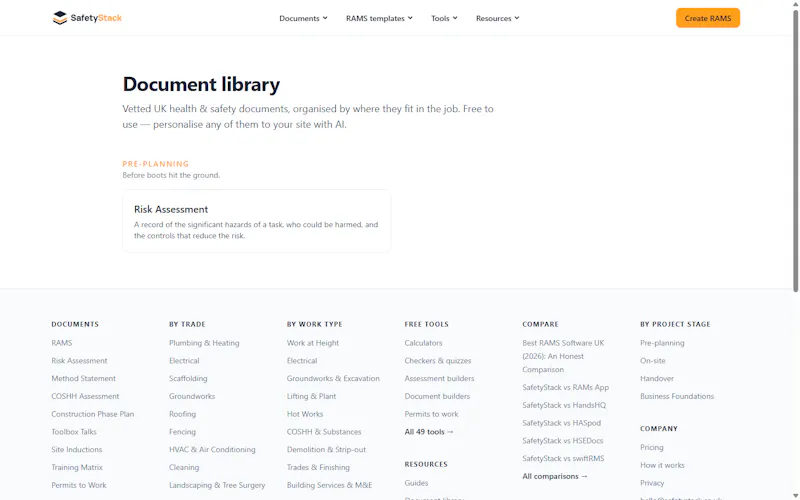This screenshot has height=500, width=800.
Task: Visit Construction Phase Plan link
Action: (x=92, y=414)
